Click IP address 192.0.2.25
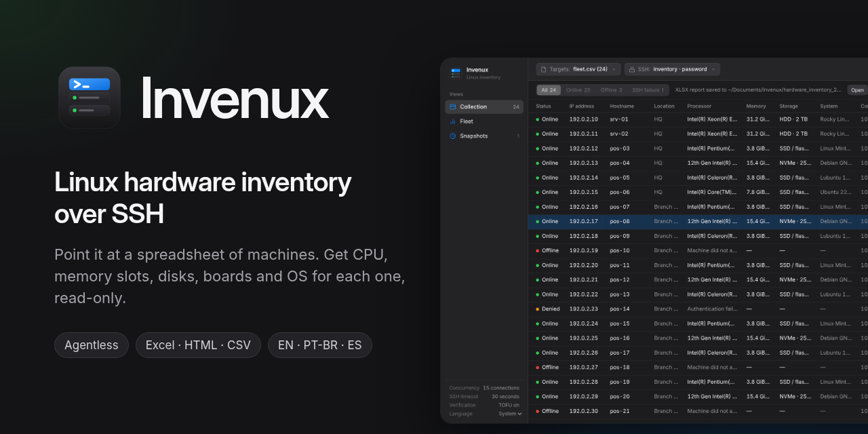The height and width of the screenshot is (434, 868). (583, 338)
